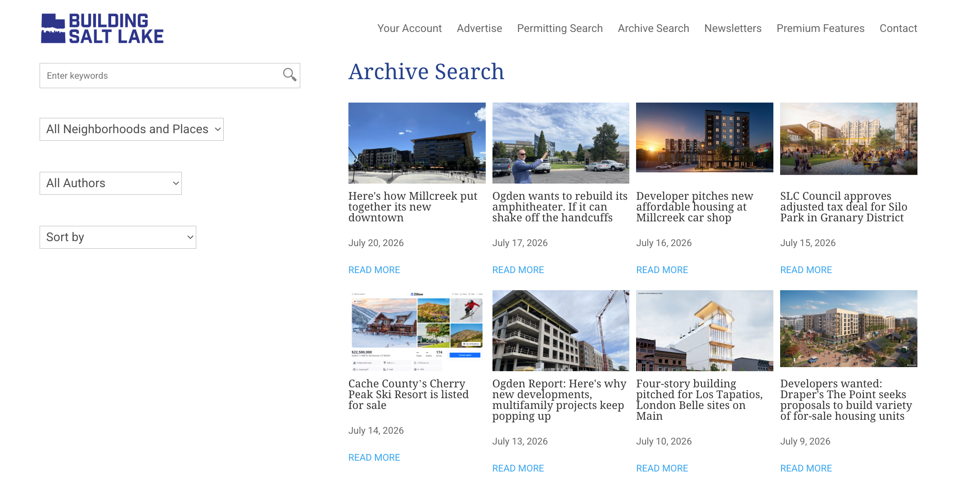Open the Sort by dropdown

(x=118, y=237)
